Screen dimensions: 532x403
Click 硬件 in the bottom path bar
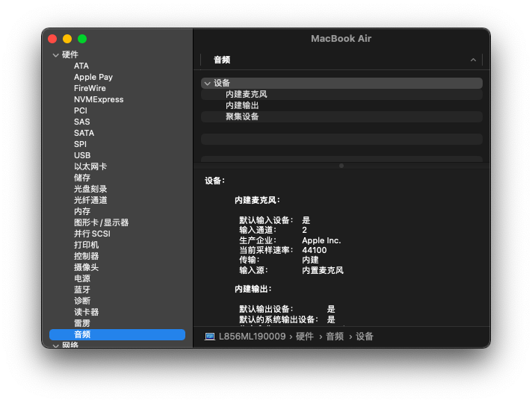click(x=305, y=337)
